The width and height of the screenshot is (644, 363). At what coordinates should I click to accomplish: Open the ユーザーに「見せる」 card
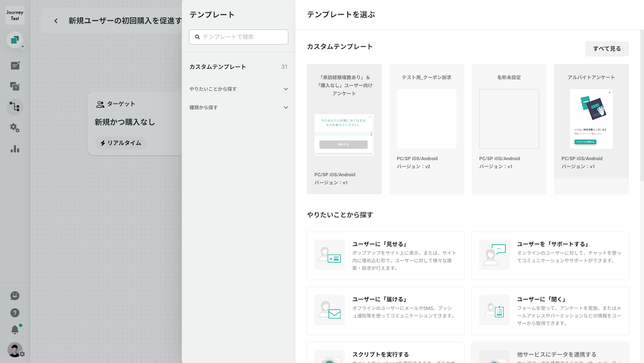(385, 255)
